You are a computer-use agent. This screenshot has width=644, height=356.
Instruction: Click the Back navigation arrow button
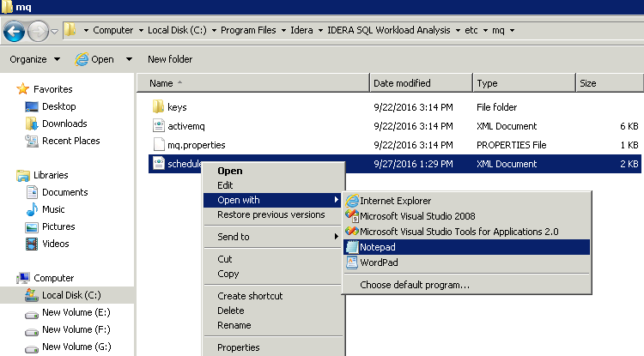click(15, 31)
